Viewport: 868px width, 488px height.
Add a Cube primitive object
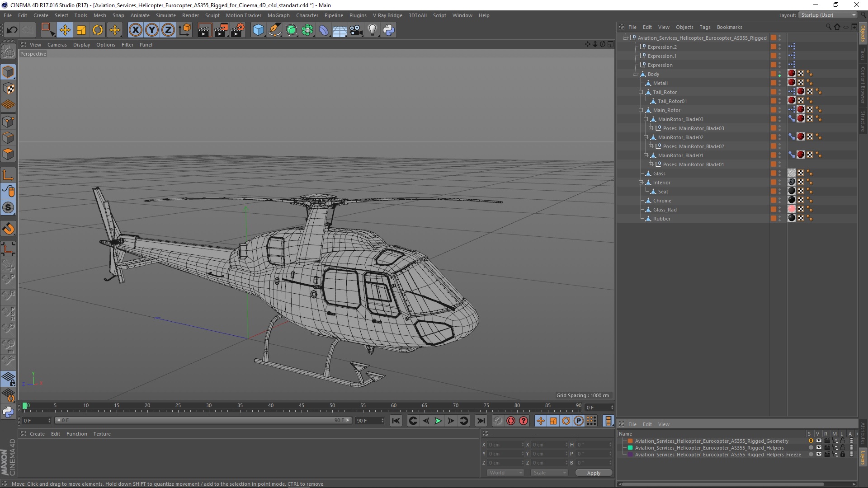258,30
